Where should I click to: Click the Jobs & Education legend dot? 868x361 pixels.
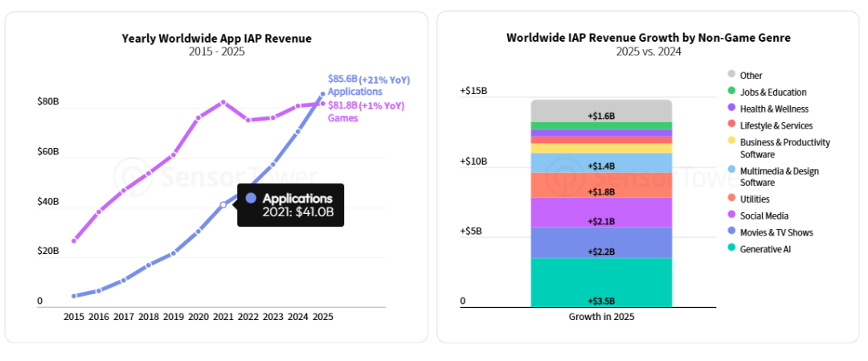[x=731, y=92]
